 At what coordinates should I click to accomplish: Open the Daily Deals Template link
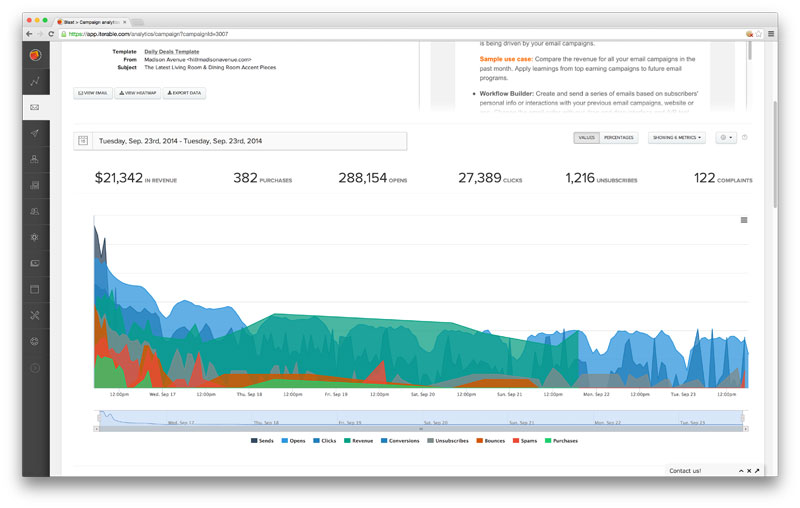tap(172, 51)
